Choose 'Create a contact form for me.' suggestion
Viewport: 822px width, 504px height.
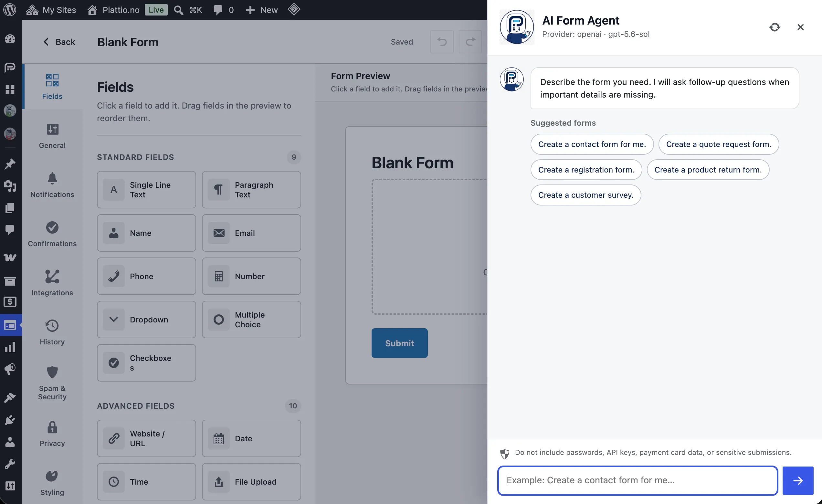click(x=592, y=144)
